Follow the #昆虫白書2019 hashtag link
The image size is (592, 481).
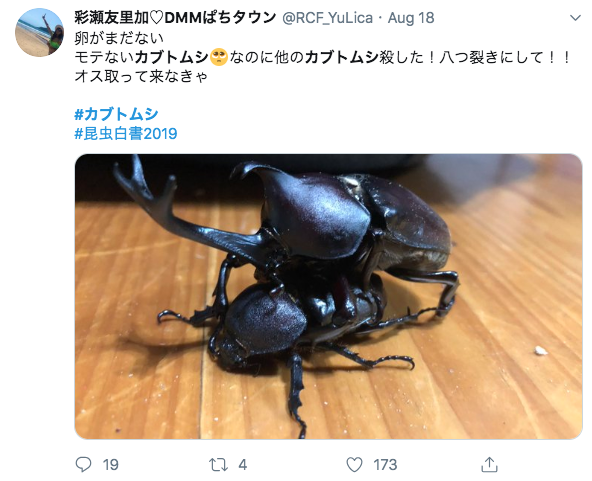tap(126, 134)
